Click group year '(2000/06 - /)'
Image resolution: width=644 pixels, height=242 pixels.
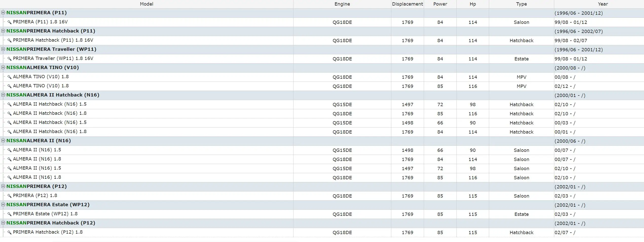570,141
